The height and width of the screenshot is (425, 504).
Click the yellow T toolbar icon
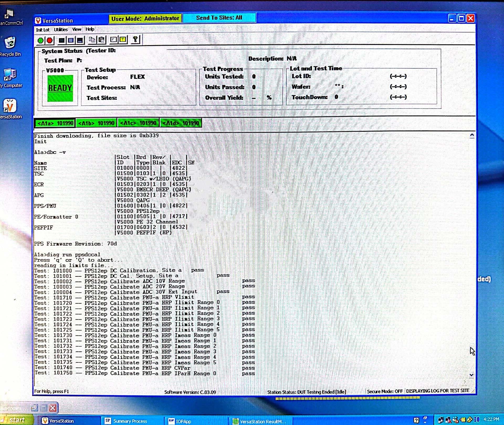[x=123, y=40]
